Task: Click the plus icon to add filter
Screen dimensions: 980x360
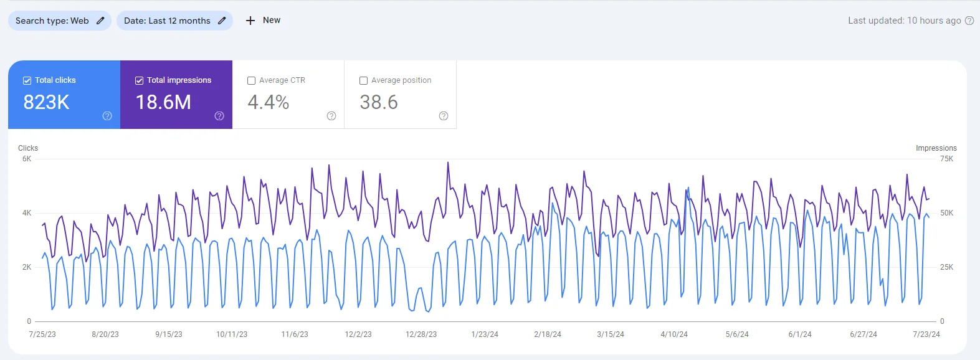Action: (x=250, y=21)
